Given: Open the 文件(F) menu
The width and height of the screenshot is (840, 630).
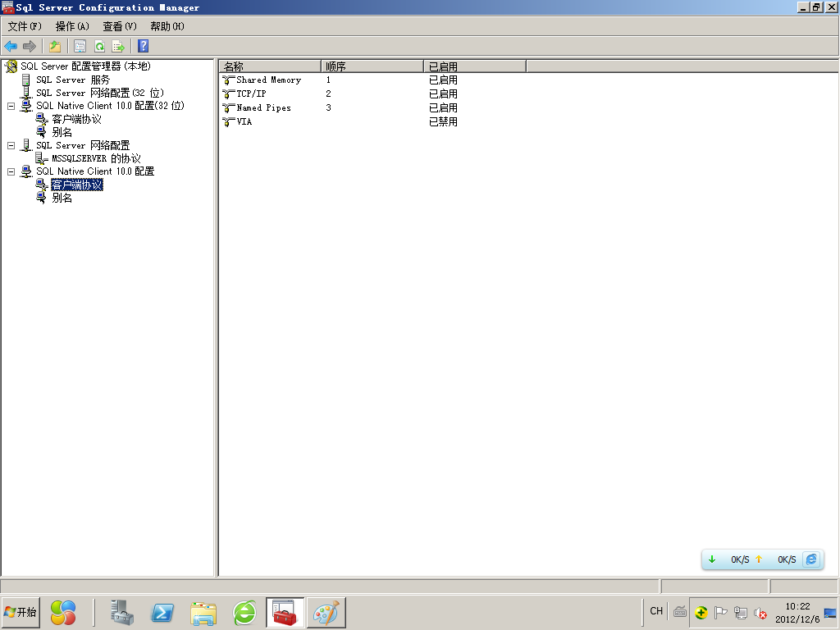Looking at the screenshot, I should [x=25, y=26].
